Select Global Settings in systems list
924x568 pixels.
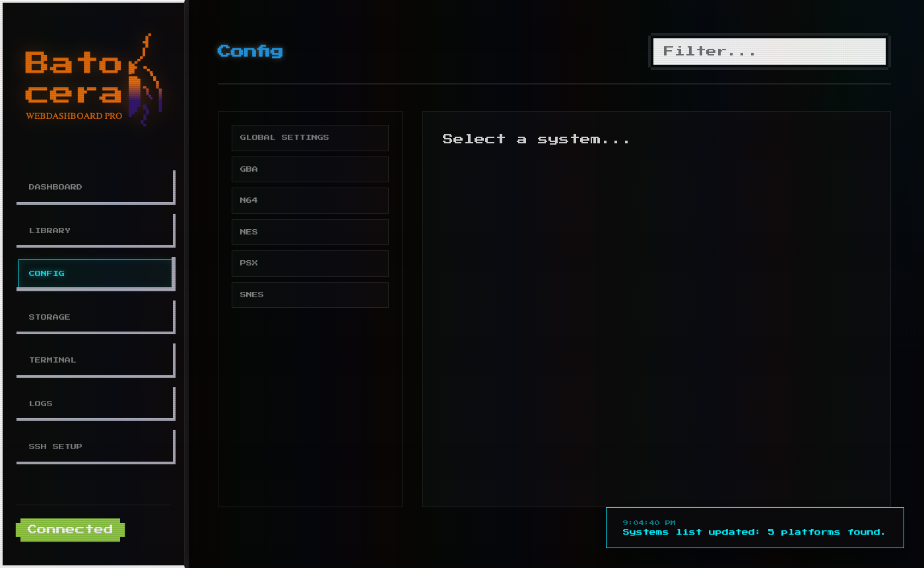pyautogui.click(x=310, y=137)
